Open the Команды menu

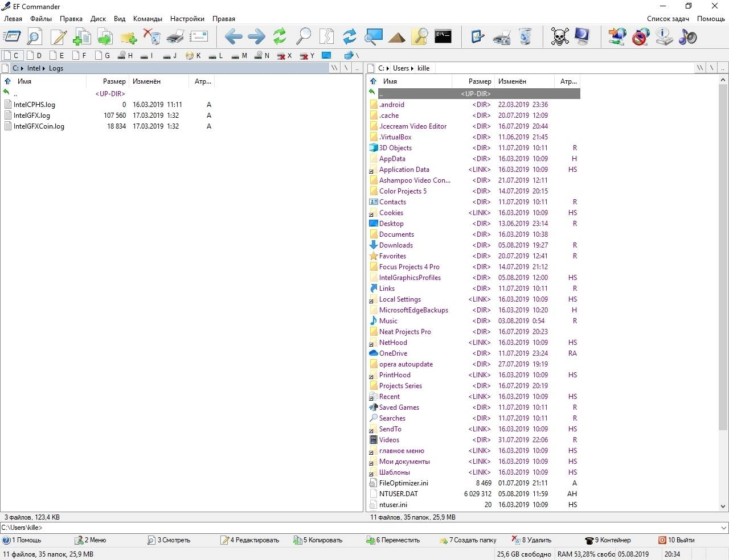148,19
